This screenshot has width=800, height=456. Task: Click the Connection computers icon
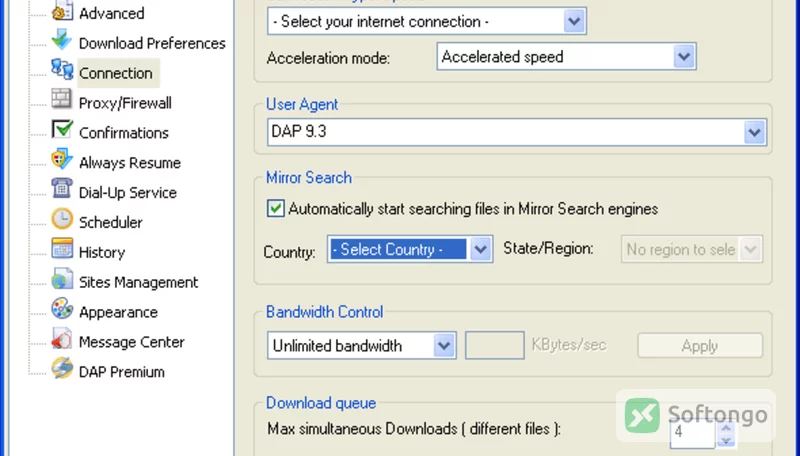click(x=62, y=70)
